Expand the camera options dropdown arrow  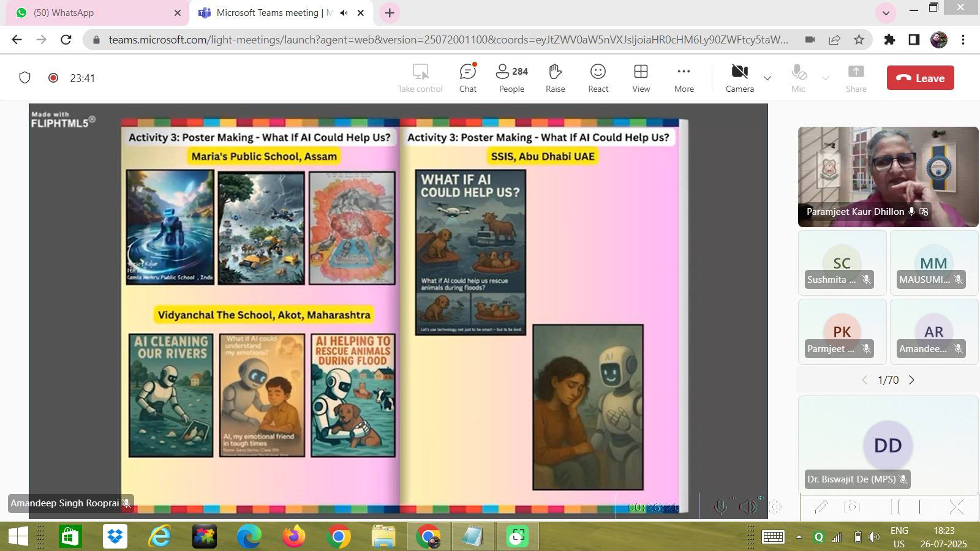767,78
